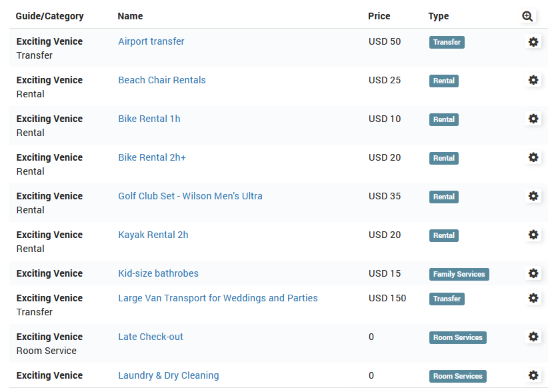Click gear icon for Kayak Rental 2h
560x392 pixels.
point(533,235)
